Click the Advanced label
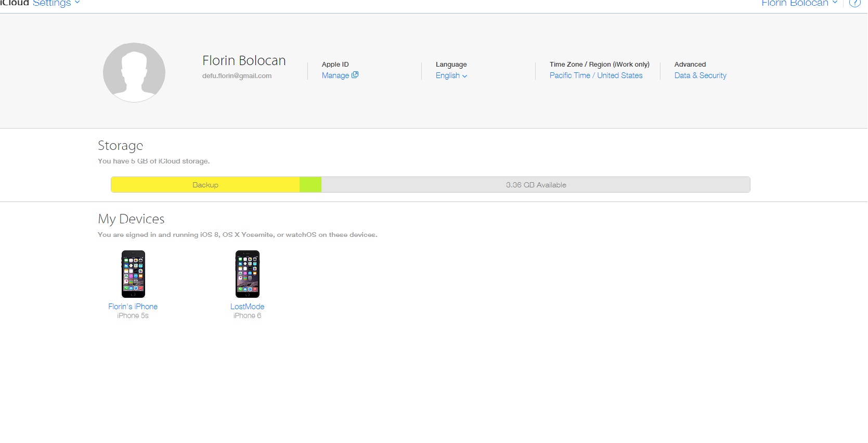This screenshot has height=443, width=868. (690, 65)
